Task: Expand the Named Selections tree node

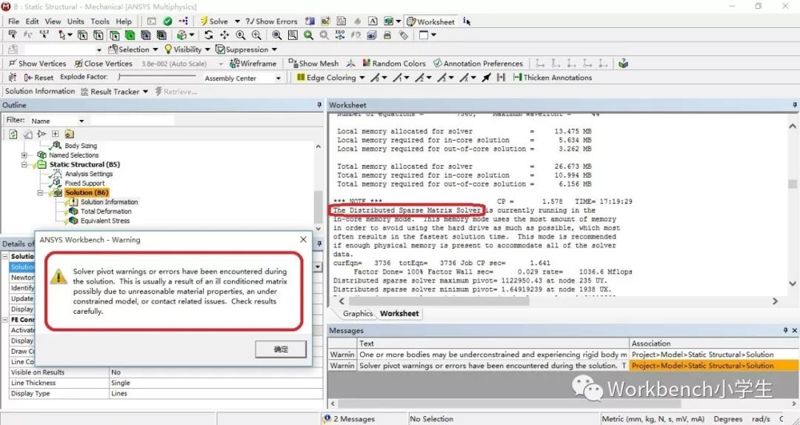Action: pos(24,155)
